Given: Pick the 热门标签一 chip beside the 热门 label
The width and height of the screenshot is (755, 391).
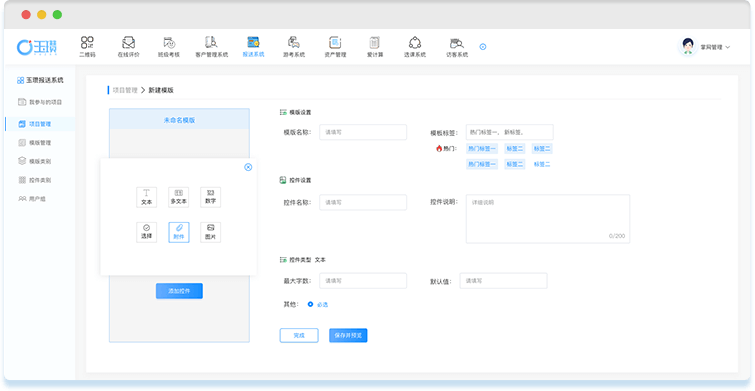Looking at the screenshot, I should click(482, 149).
